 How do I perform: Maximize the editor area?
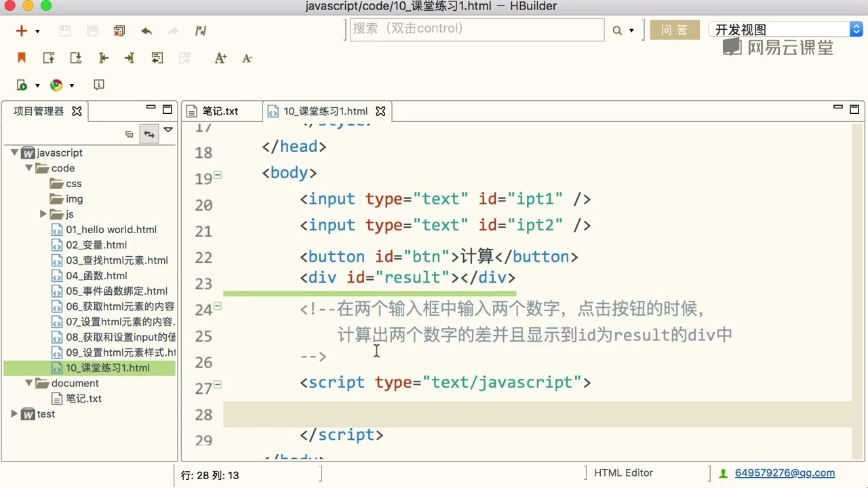pyautogui.click(x=854, y=109)
